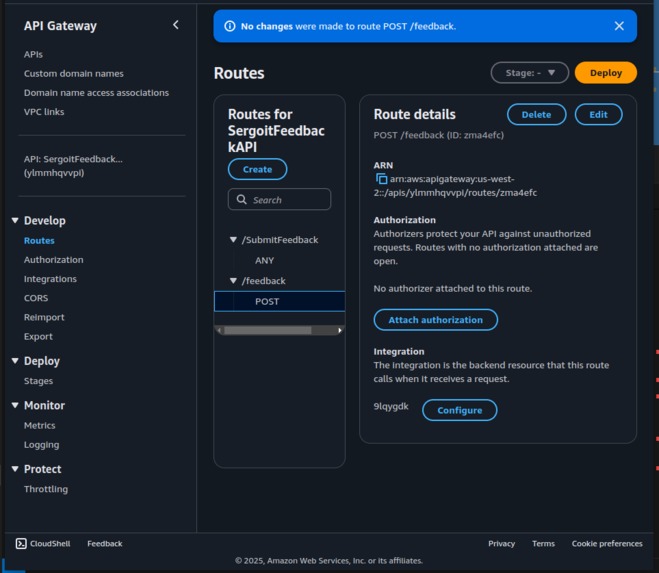659x573 pixels.
Task: Open CloudShell from the footer
Action: (x=43, y=544)
